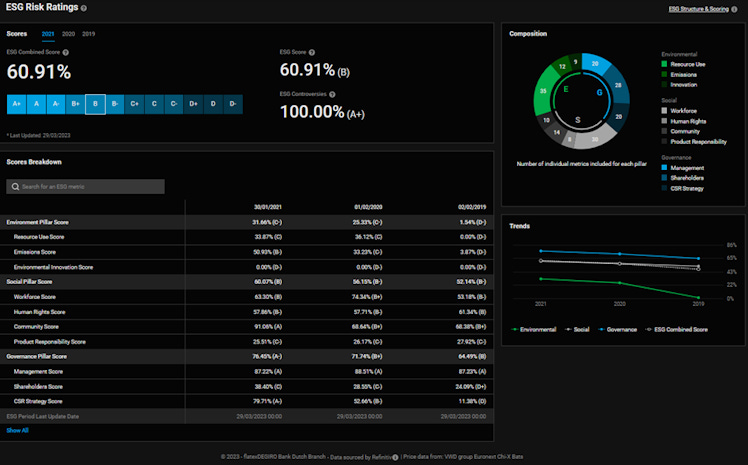Click the gray donut segment labeled 30
The width and height of the screenshot is (748, 465).
tap(594, 139)
